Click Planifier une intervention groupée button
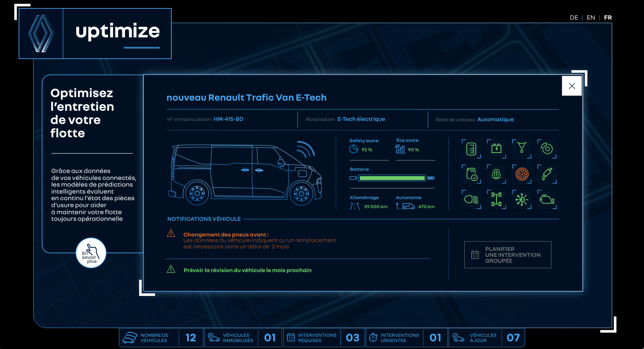The height and width of the screenshot is (349, 644). coord(508,255)
